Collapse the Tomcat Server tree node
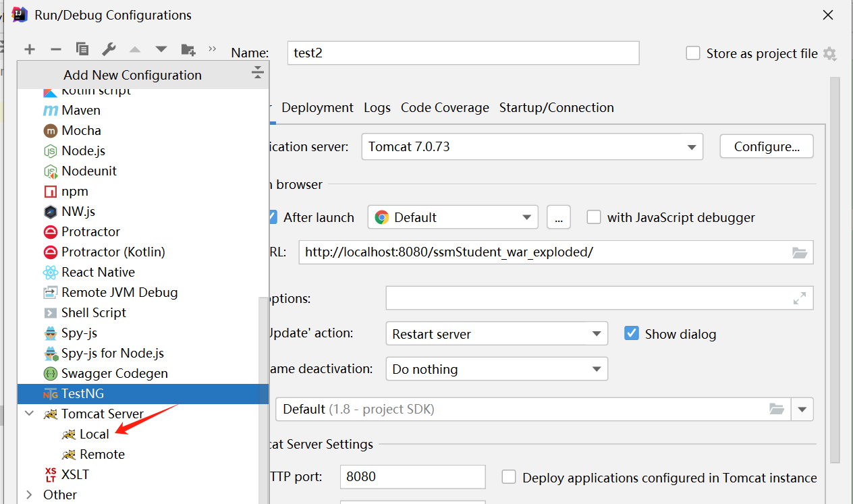 click(x=29, y=414)
